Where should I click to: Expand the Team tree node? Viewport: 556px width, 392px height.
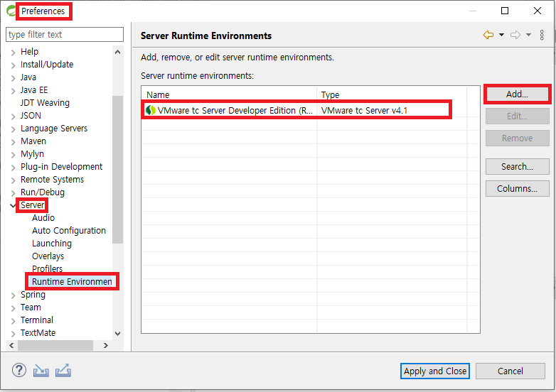(x=13, y=308)
